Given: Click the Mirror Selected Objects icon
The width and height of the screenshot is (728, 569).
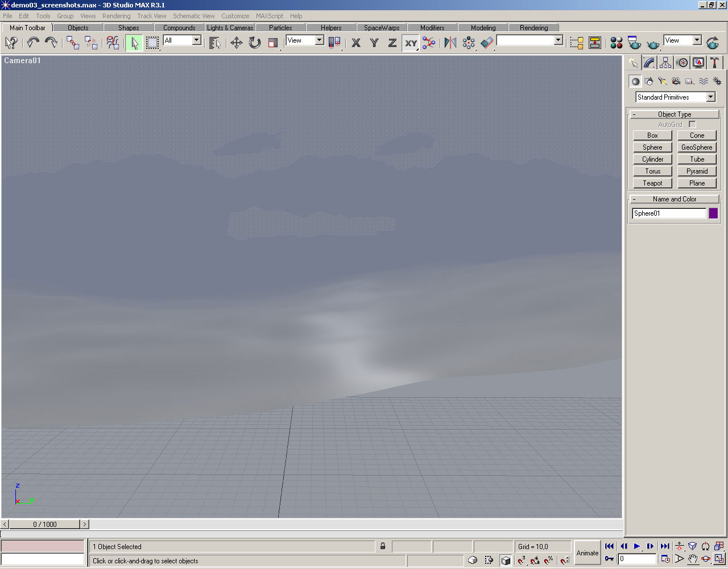Looking at the screenshot, I should [450, 43].
